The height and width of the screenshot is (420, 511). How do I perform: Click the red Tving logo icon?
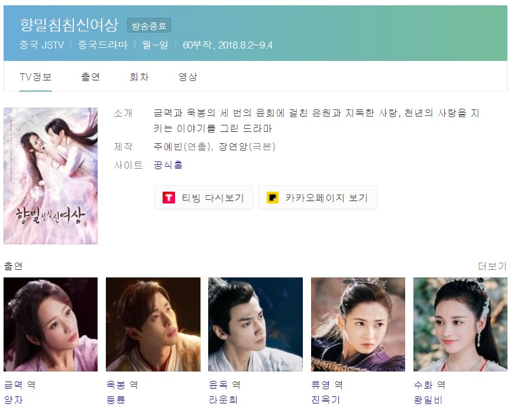tap(169, 198)
